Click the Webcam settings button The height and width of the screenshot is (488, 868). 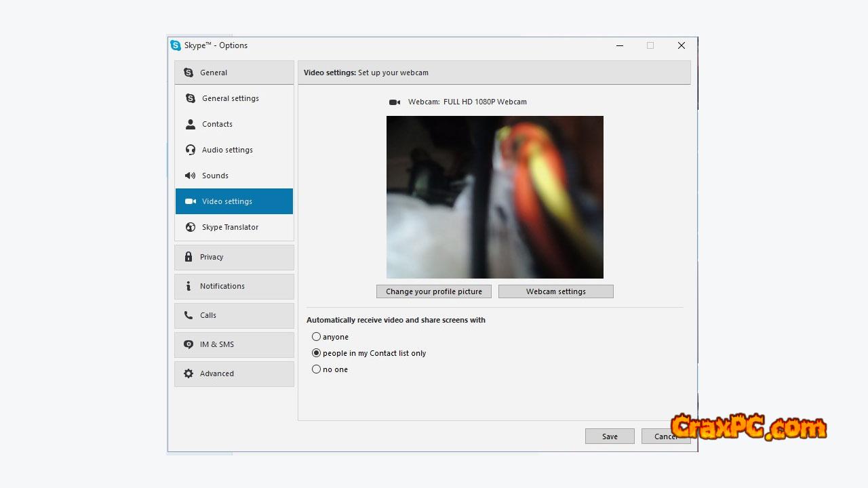[555, 291]
